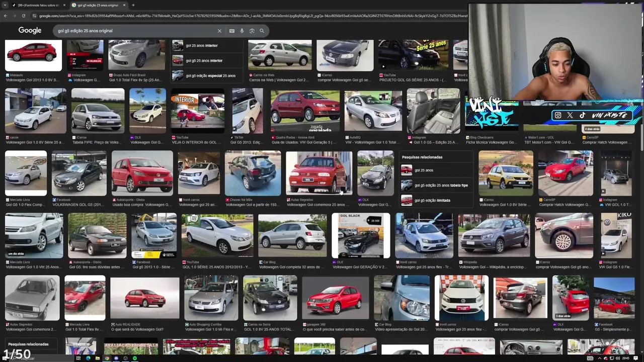Open Quatro Rodas 'Guia de Usados' red Gol image

[x=305, y=111]
